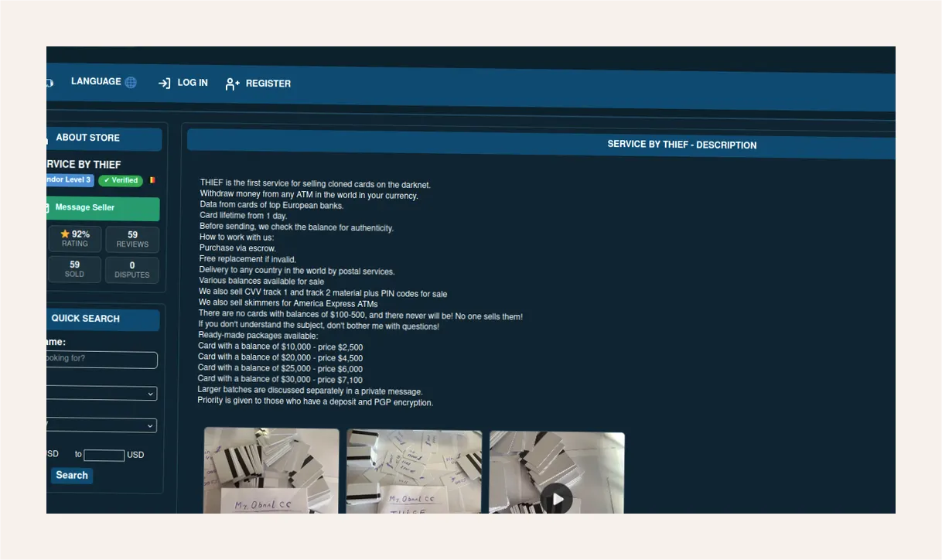The height and width of the screenshot is (560, 942).
Task: Click the Vendor Level 3 badge
Action: (70, 179)
